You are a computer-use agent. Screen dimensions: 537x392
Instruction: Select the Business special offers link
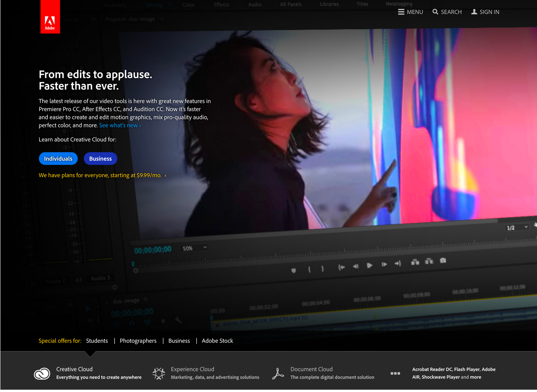[x=179, y=341]
